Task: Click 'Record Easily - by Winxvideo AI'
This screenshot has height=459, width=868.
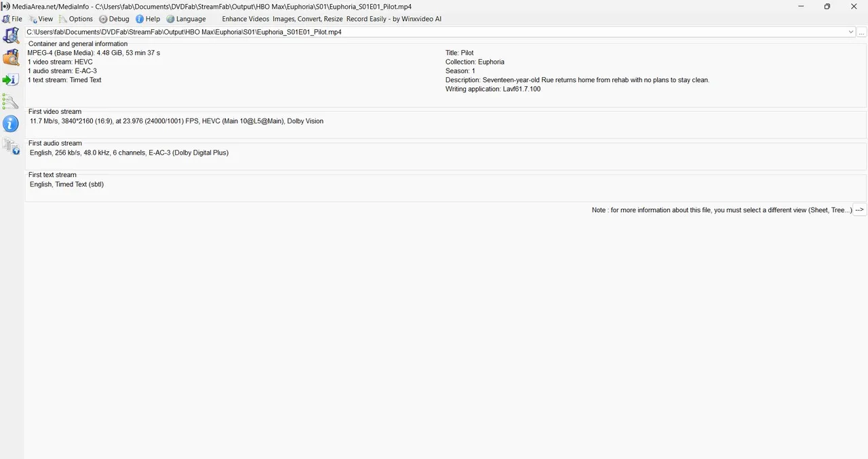Action: (x=393, y=19)
